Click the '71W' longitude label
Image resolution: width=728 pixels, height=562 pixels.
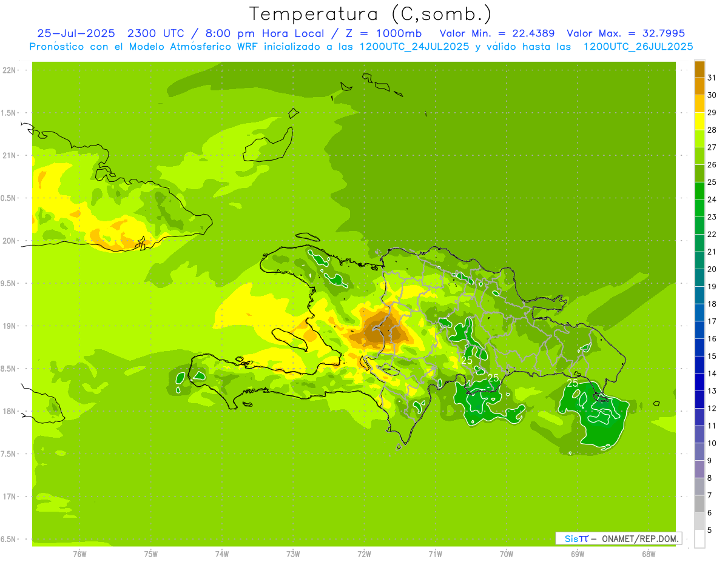pos(435,554)
